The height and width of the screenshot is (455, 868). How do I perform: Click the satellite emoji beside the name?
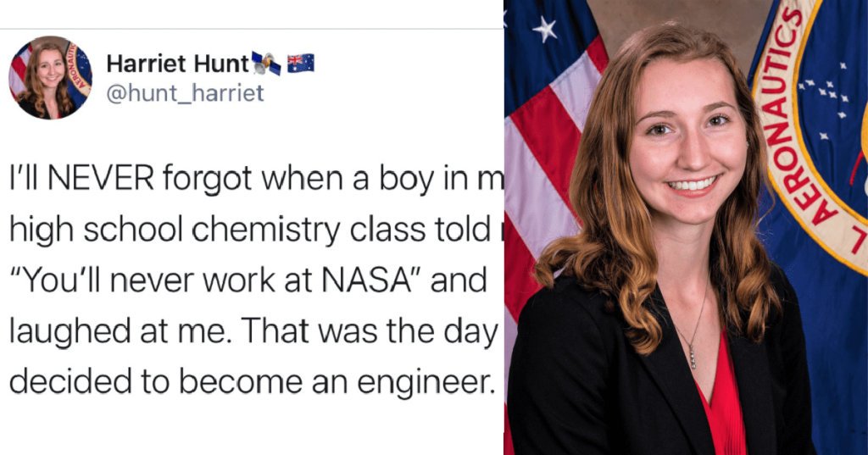point(266,64)
